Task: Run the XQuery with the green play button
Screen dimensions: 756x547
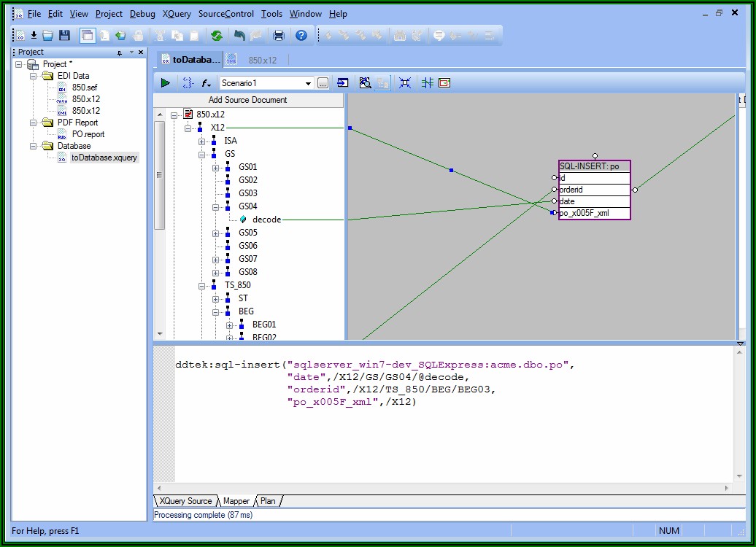Action: pos(166,83)
